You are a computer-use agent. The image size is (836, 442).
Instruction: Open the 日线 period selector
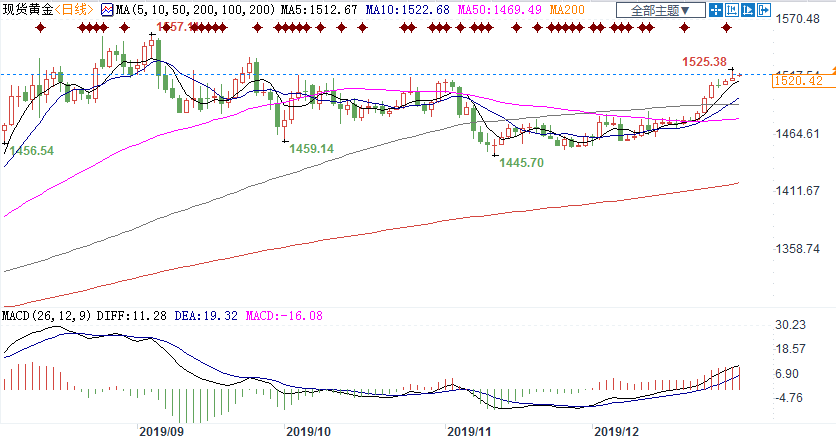pos(70,10)
